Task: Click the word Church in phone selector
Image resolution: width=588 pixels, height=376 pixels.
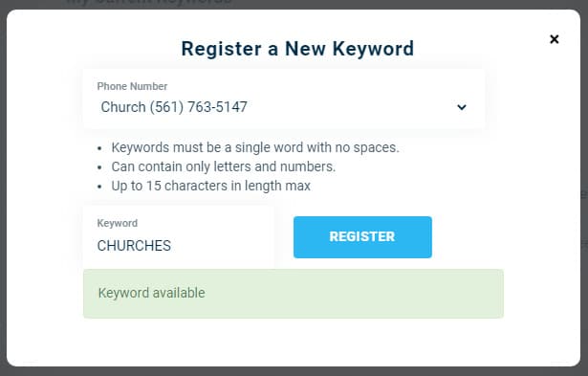Action: pyautogui.click(x=123, y=107)
